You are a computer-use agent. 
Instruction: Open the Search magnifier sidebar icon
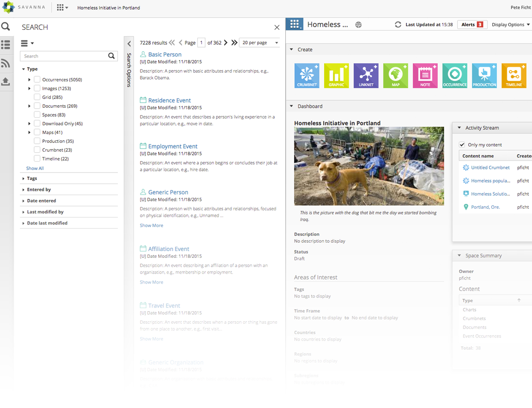[x=6, y=27]
